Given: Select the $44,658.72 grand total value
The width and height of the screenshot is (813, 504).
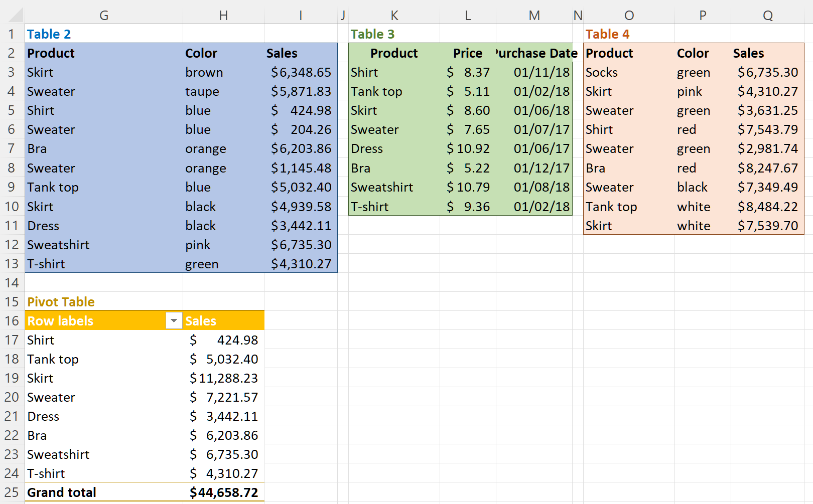Looking at the screenshot, I should point(224,492).
